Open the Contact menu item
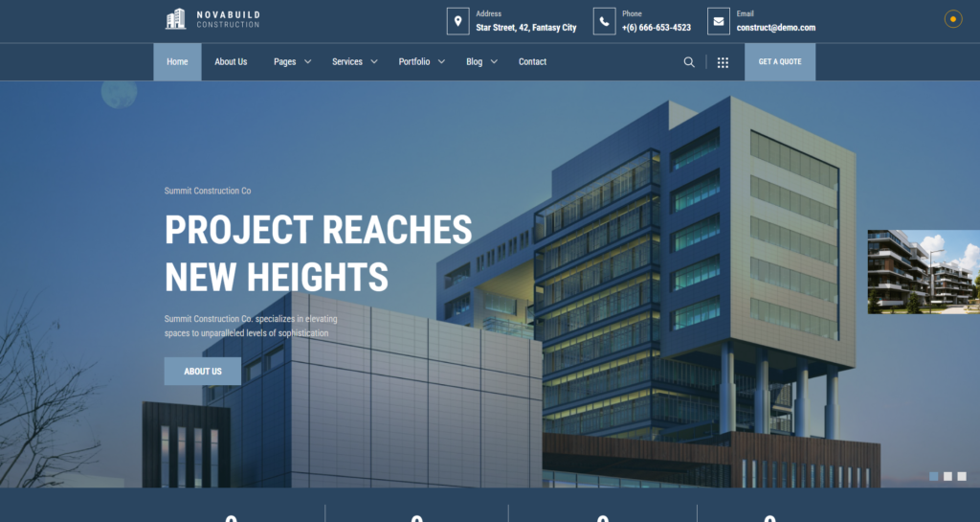980x522 pixels. [532, 62]
